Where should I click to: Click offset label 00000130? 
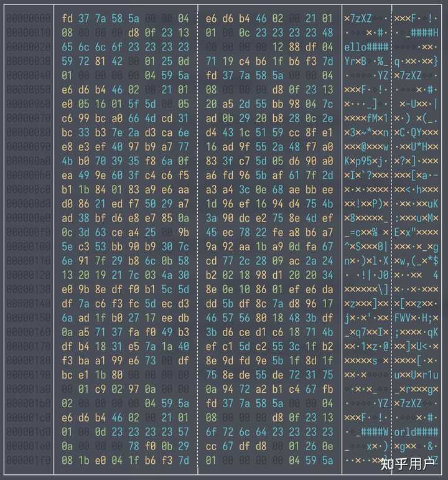pos(28,289)
